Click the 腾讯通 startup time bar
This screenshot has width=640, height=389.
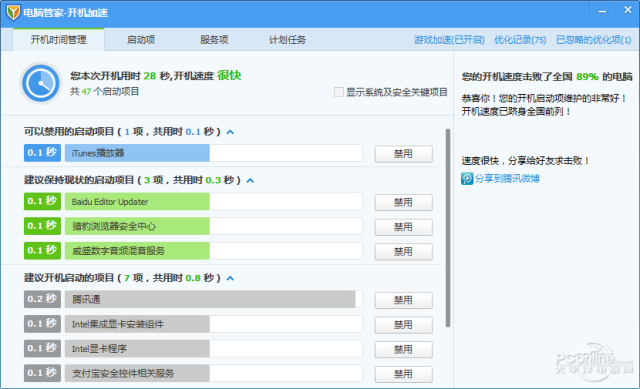[x=213, y=299]
